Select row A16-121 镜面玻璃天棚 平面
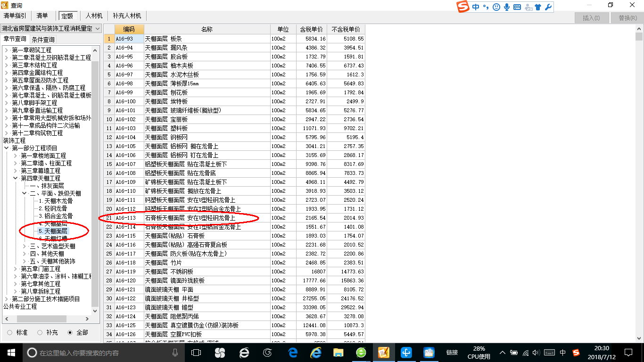This screenshot has width=644, height=362. click(x=235, y=289)
